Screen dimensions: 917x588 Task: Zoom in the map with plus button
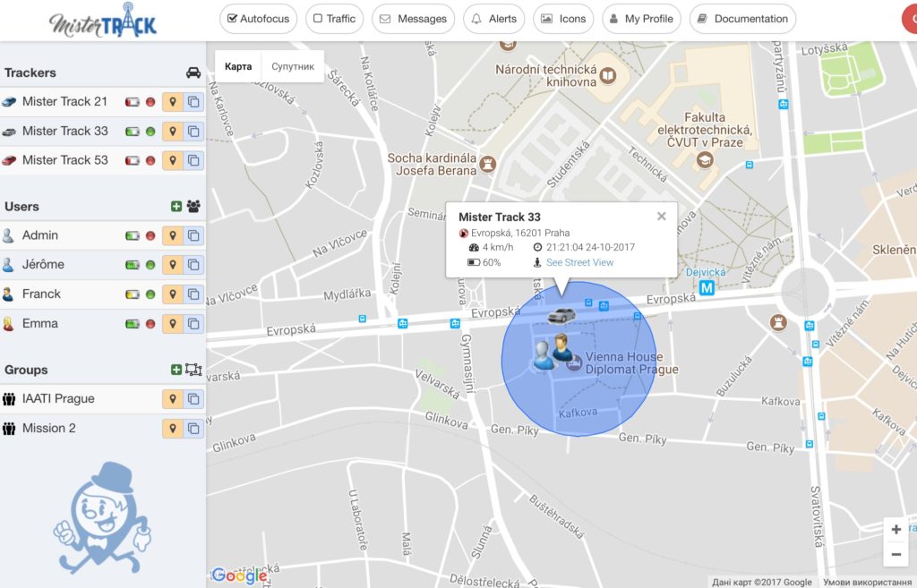coord(896,530)
